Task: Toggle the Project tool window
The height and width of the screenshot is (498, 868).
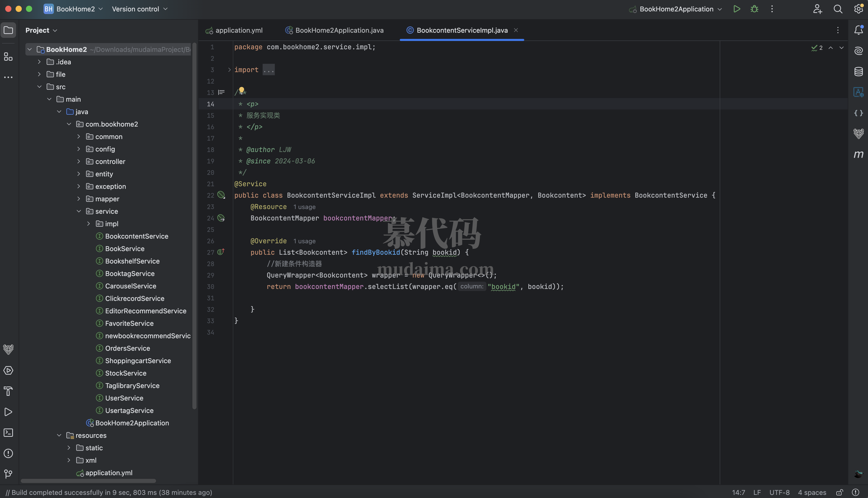Action: click(8, 30)
